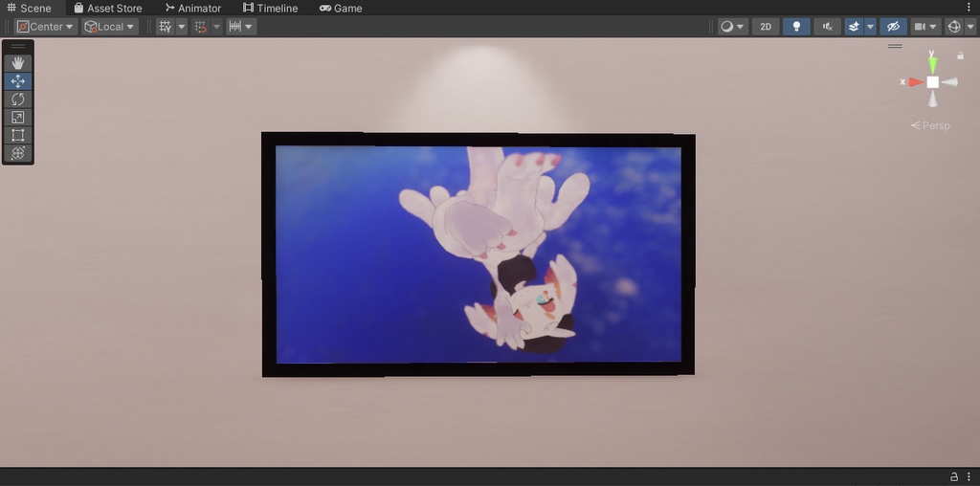Image resolution: width=980 pixels, height=486 pixels.
Task: Click the gray right-side gizmo cone
Action: click(x=949, y=82)
